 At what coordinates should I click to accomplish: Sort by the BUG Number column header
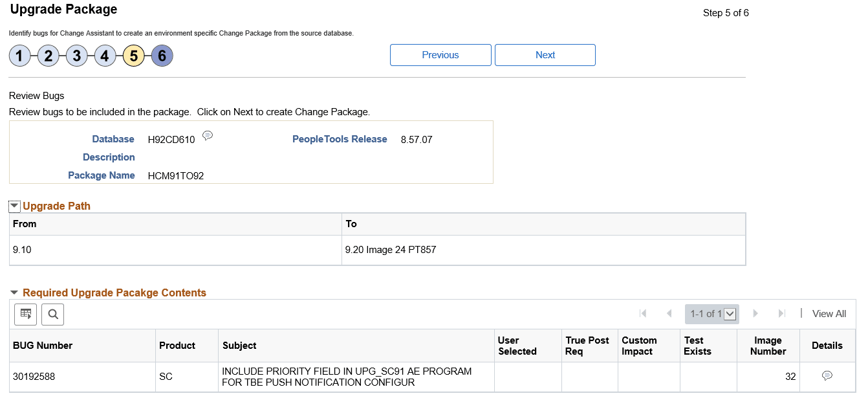pos(43,345)
